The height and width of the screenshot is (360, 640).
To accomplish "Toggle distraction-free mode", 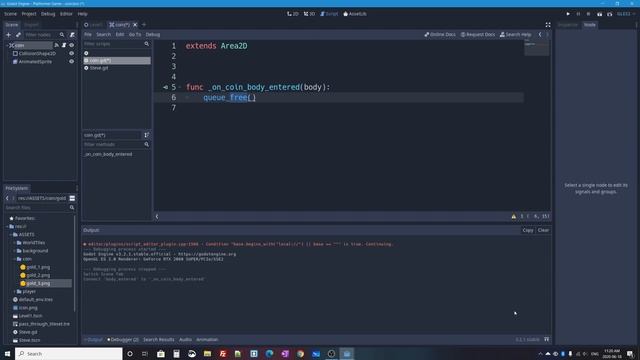I will coord(548,25).
